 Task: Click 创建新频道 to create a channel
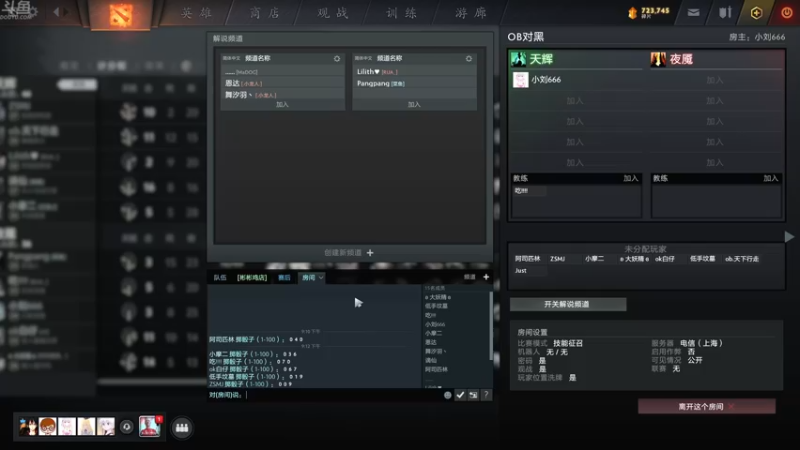(x=343, y=253)
